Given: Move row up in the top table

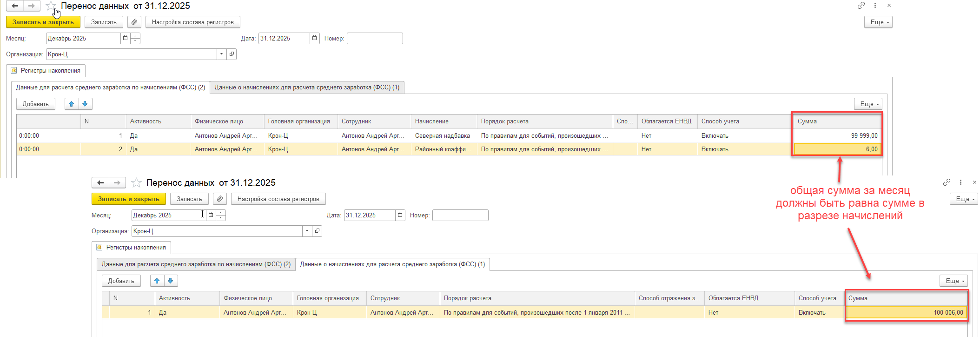Looking at the screenshot, I should [72, 104].
